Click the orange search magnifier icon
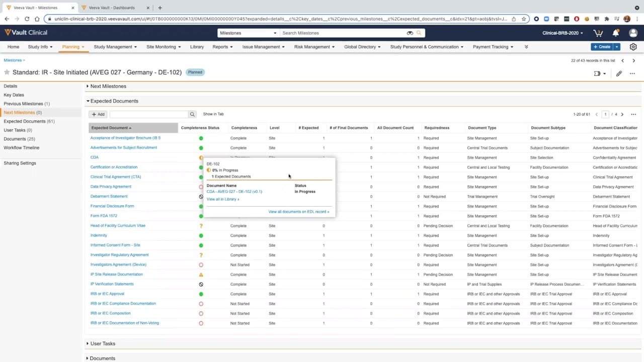Viewport: 644px width, 362px height. (x=419, y=33)
